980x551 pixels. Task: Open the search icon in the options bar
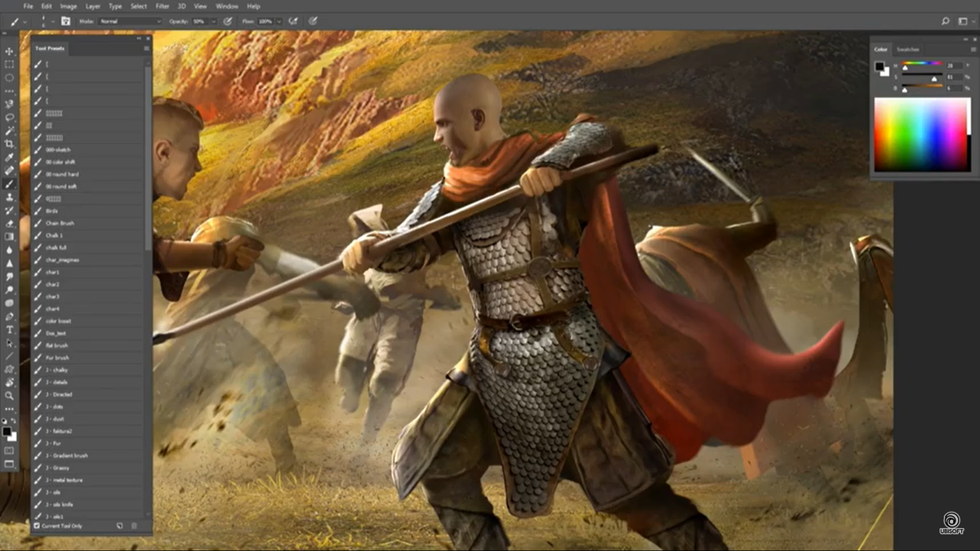tap(945, 21)
